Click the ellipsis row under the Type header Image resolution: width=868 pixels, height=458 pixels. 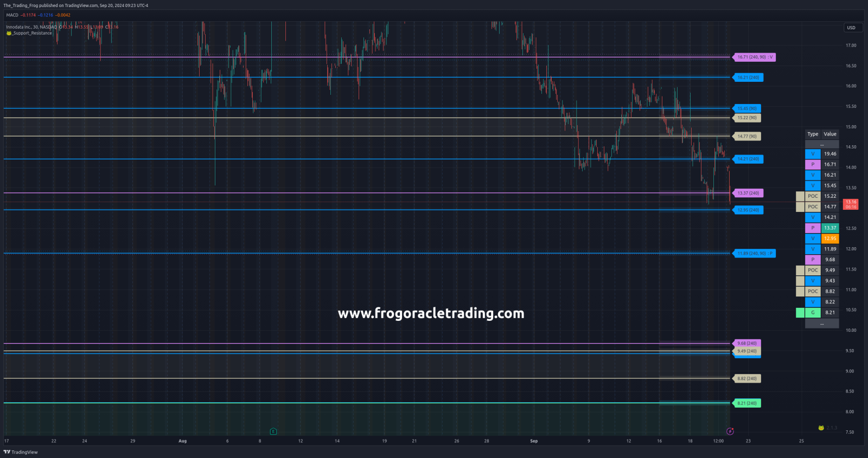click(822, 144)
